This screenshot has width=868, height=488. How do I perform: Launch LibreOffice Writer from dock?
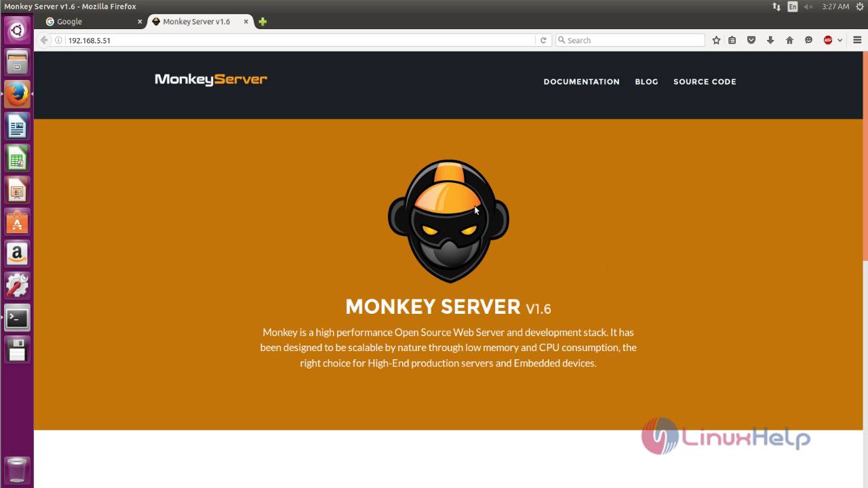pos(17,127)
